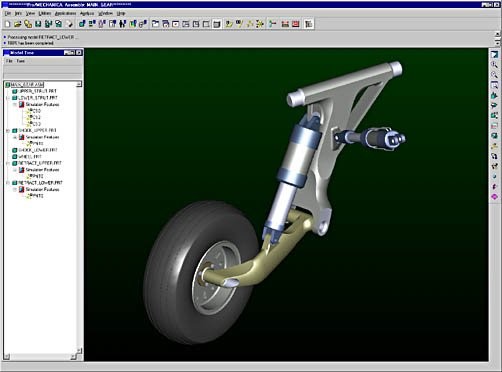Screen dimensions: 502x372
Task: Select the RETRACT_UPPER.PRT label text
Action: [40, 163]
